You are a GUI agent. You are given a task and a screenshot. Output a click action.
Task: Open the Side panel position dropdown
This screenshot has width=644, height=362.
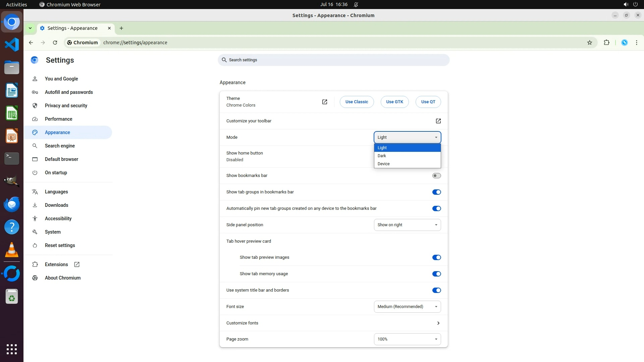[x=407, y=225]
